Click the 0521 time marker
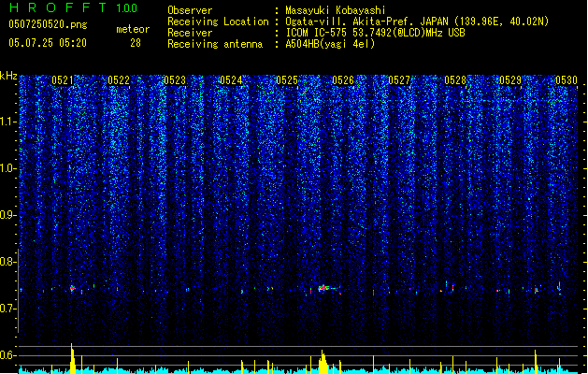 click(x=63, y=80)
